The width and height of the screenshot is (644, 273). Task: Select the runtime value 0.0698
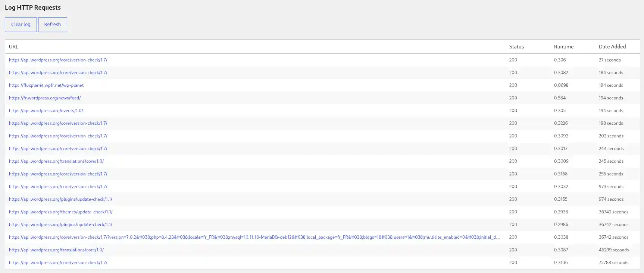pyautogui.click(x=561, y=85)
